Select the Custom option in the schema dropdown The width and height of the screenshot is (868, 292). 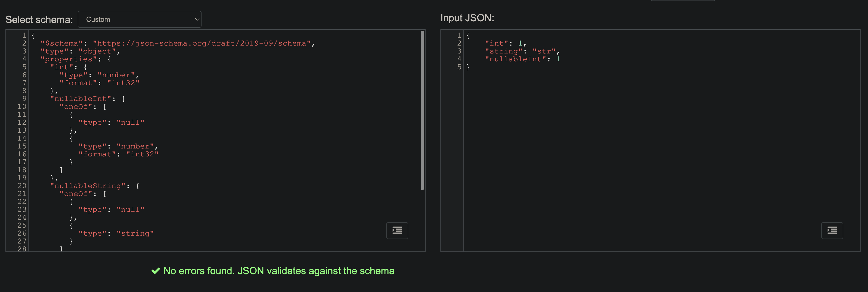98,19
